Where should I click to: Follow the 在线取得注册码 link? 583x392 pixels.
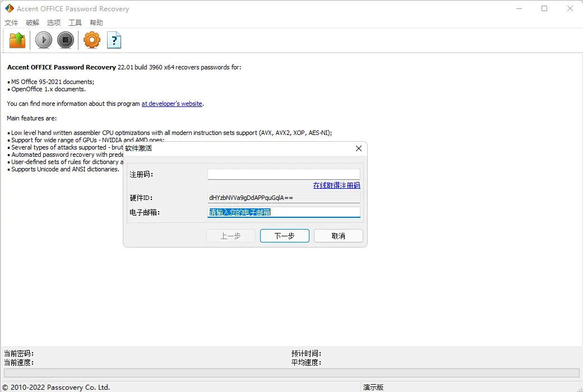point(336,185)
